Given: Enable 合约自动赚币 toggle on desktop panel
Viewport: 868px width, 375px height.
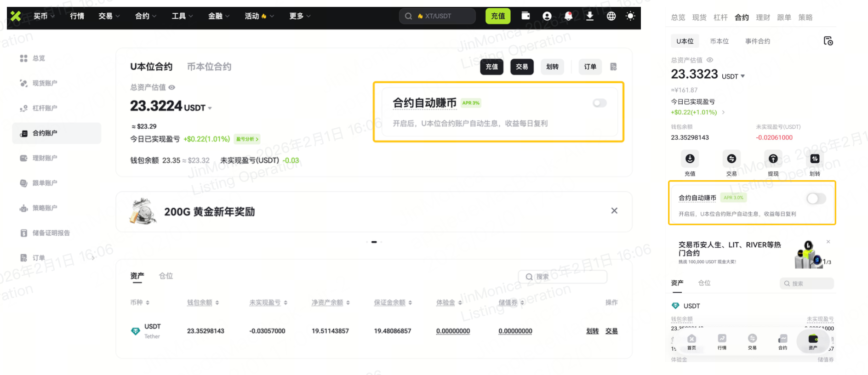Looking at the screenshot, I should 599,103.
